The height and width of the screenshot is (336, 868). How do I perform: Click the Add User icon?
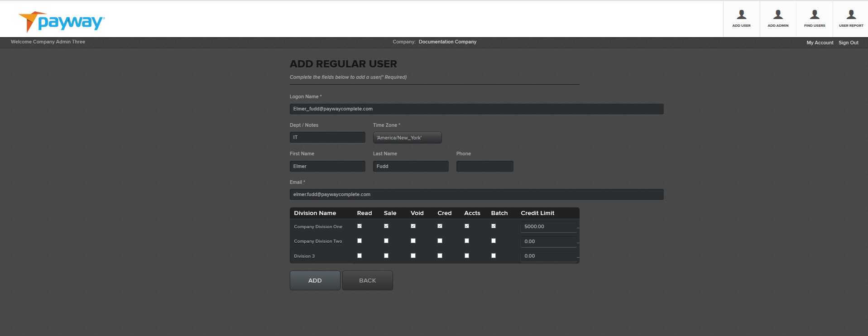741,19
